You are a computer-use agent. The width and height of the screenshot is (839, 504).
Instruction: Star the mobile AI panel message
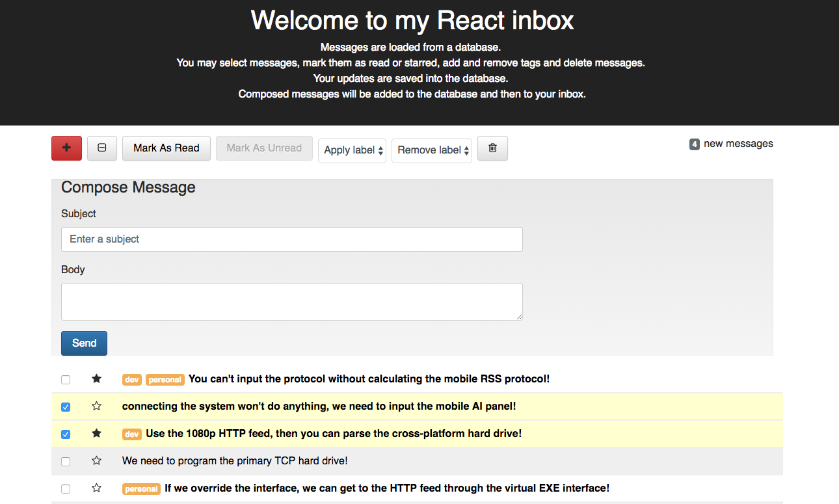click(96, 406)
